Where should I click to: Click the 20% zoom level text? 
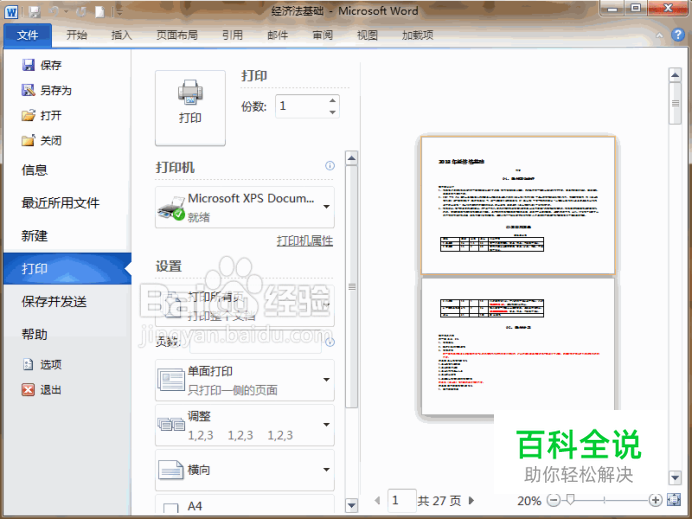(529, 500)
